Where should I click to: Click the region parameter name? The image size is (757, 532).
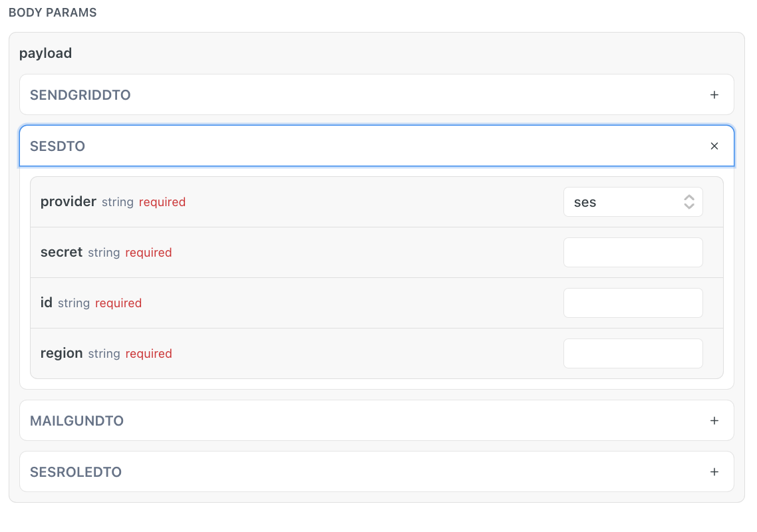click(61, 353)
